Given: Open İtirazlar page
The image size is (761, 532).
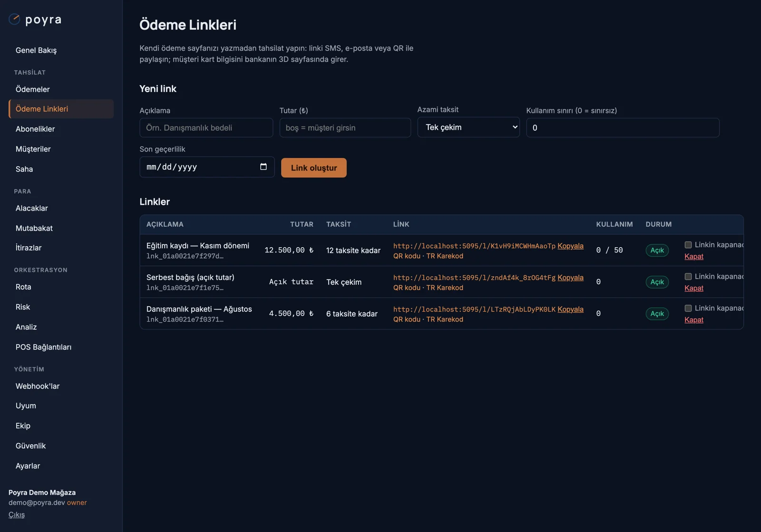Looking at the screenshot, I should [29, 248].
